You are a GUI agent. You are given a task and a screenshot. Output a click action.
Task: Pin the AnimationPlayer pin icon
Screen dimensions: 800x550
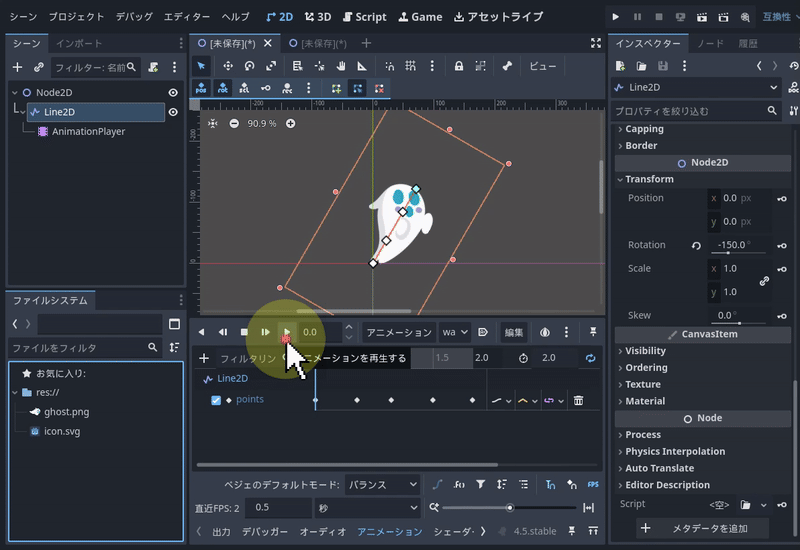pyautogui.click(x=593, y=332)
